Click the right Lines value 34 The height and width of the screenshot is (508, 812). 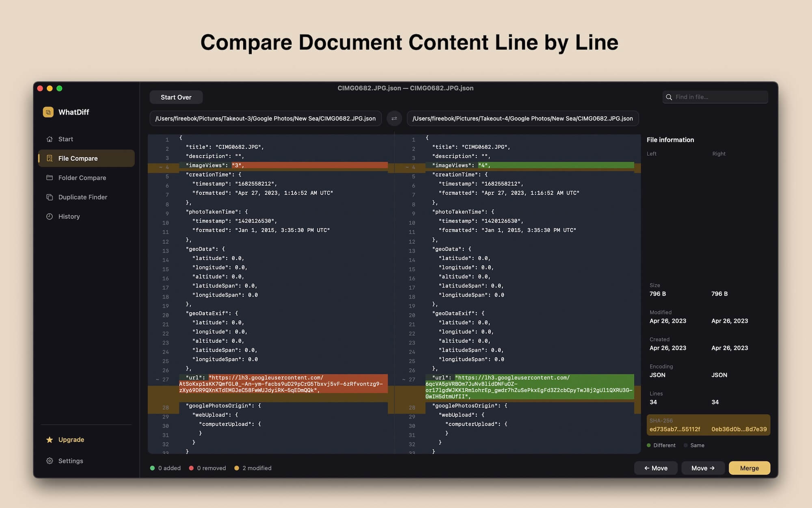coord(715,402)
